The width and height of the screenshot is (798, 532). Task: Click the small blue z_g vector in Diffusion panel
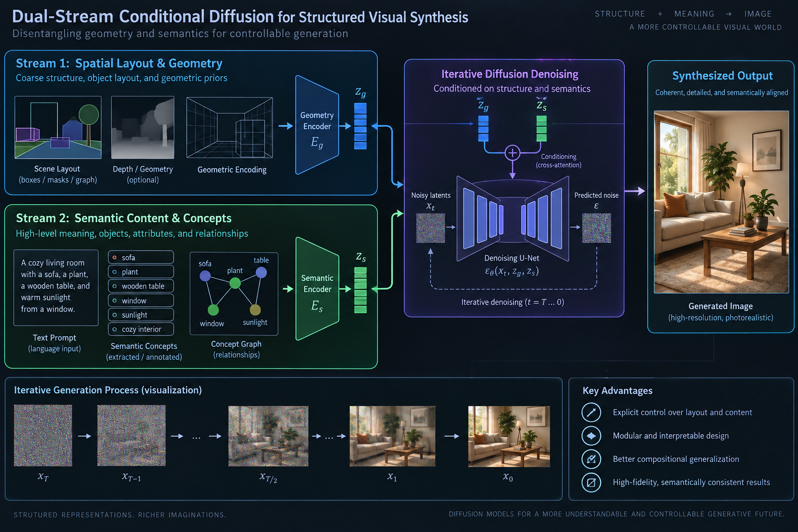[x=483, y=129]
